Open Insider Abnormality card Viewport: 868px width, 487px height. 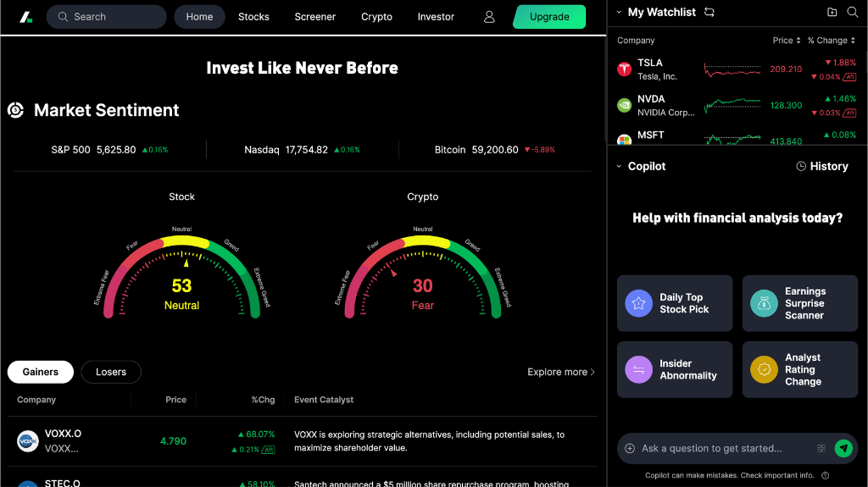coord(675,369)
